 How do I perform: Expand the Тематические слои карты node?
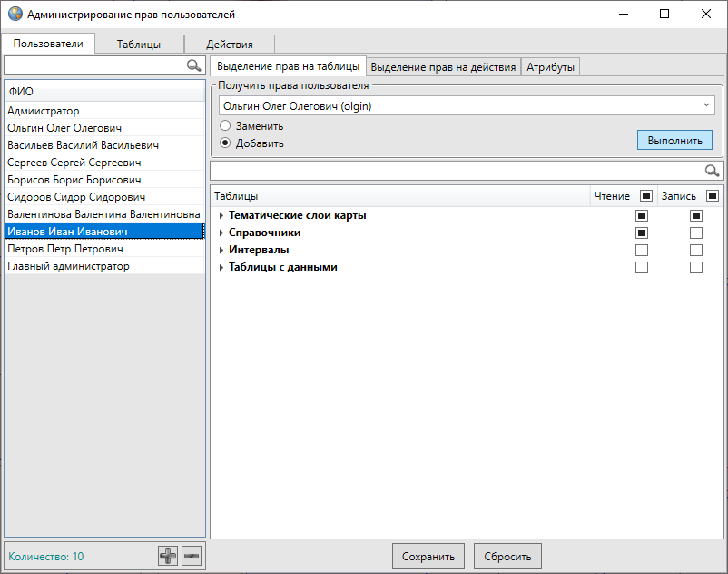(221, 216)
